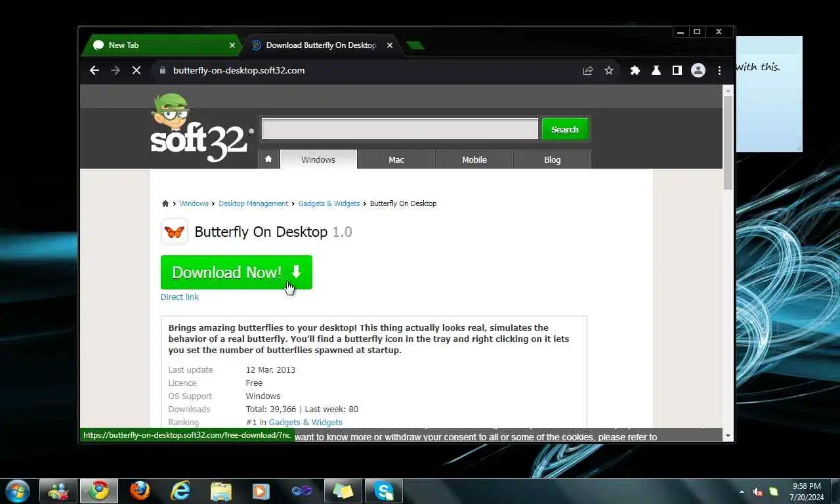Open the Mobile category tab
Image resolution: width=840 pixels, height=504 pixels.
pos(474,159)
